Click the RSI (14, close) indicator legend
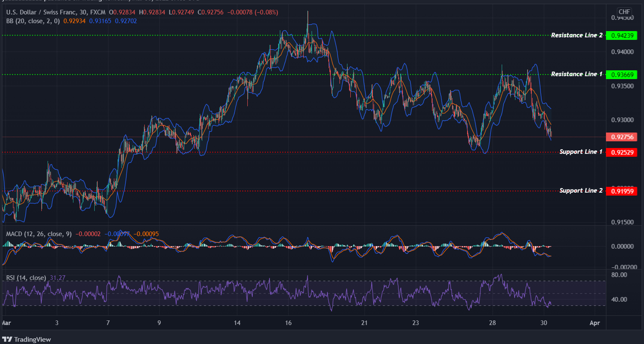The width and height of the screenshot is (644, 344). (26, 278)
